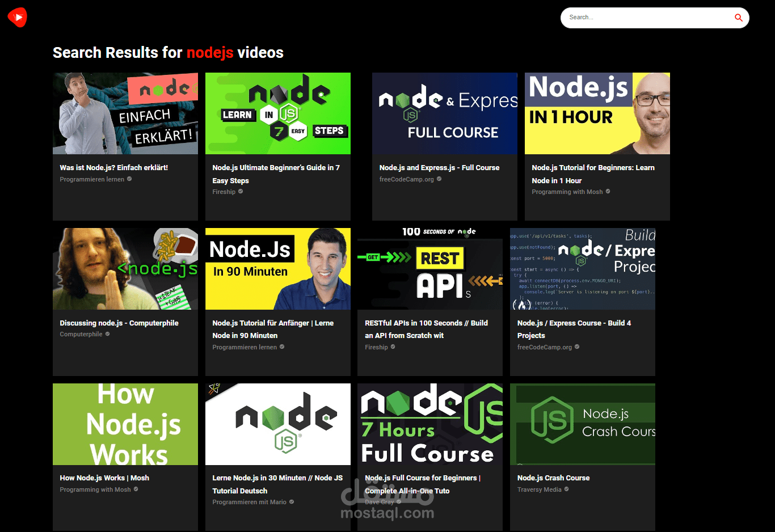
Task: Click verified badge beside Fireship, Beginner's Guide video
Action: [x=241, y=191]
